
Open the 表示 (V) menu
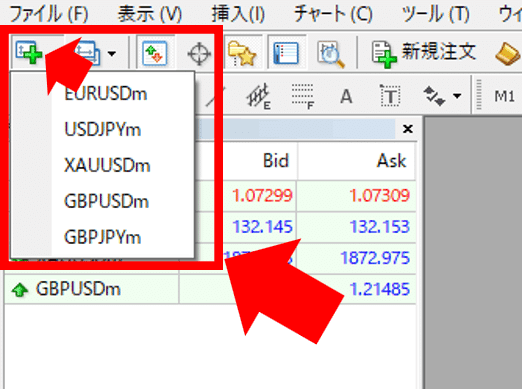tap(150, 14)
